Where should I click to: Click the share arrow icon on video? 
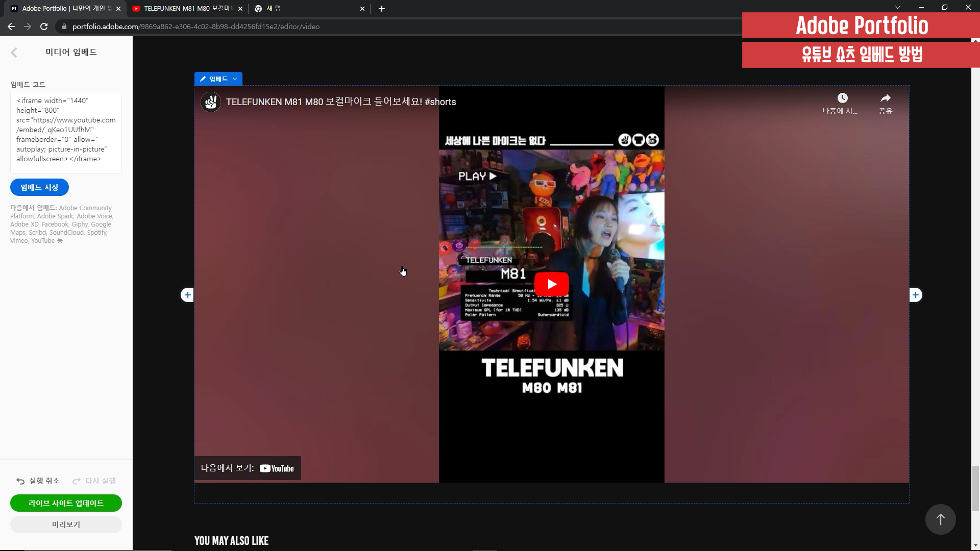tap(885, 98)
